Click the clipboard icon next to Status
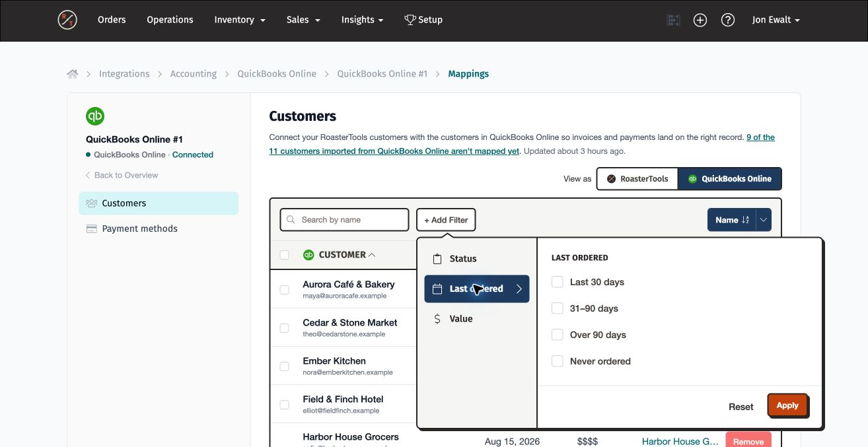 [437, 259]
